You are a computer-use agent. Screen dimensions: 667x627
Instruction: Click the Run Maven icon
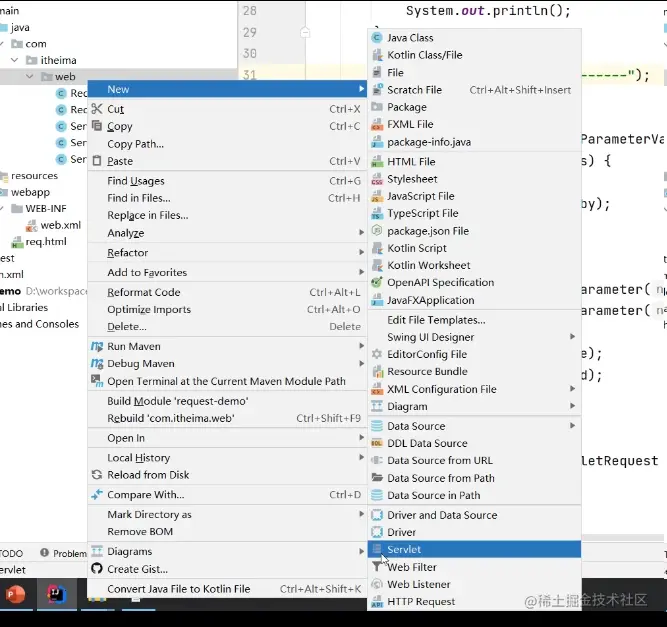pyautogui.click(x=97, y=346)
